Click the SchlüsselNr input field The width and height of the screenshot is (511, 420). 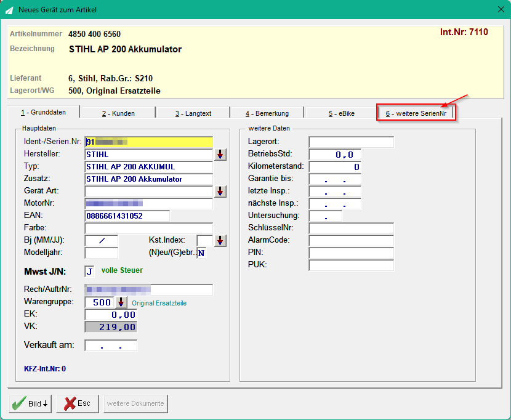coord(352,228)
